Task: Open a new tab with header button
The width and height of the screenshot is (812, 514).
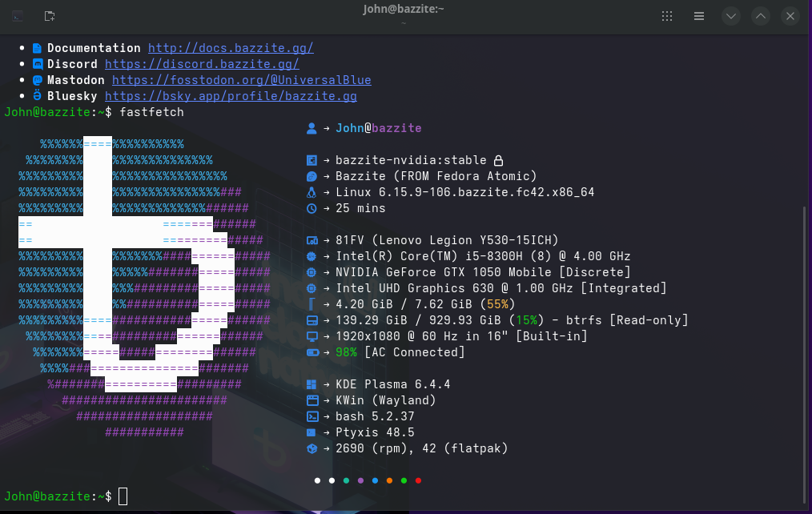Action: (x=50, y=17)
